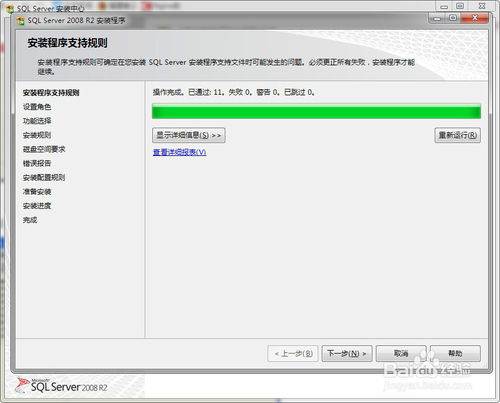
Task: Select 安装程序支持规则 in the step list
Action: point(51,93)
